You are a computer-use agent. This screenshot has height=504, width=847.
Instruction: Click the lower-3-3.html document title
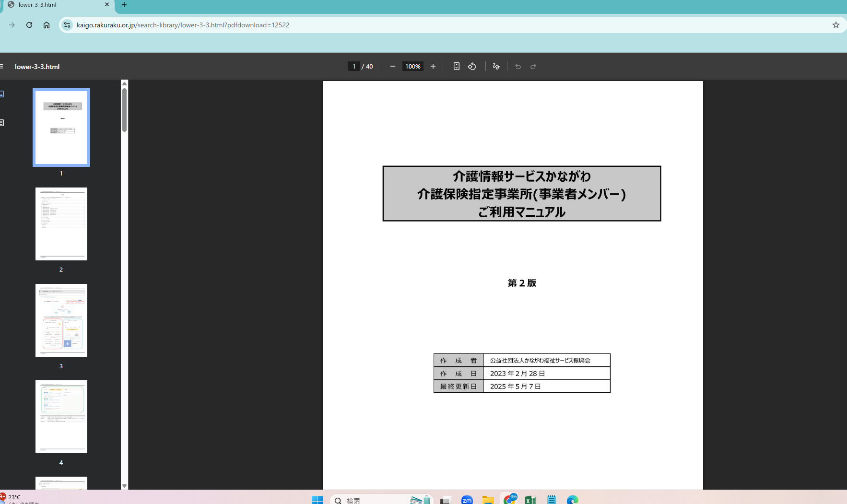pyautogui.click(x=37, y=67)
